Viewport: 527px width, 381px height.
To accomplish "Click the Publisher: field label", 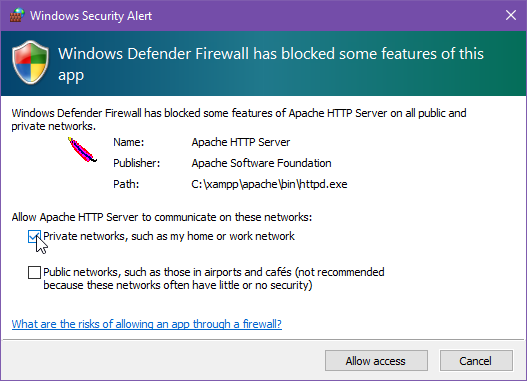I will point(136,163).
